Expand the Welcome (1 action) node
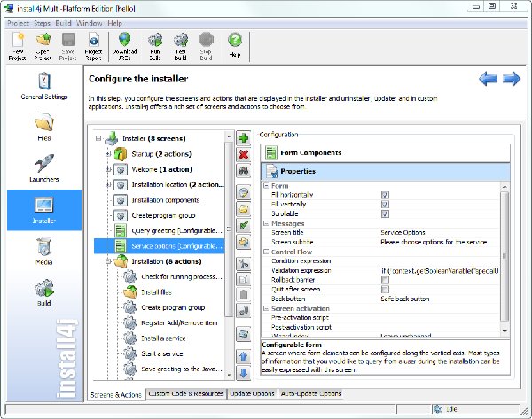Screen dimensions: 532x419 tap(108, 169)
